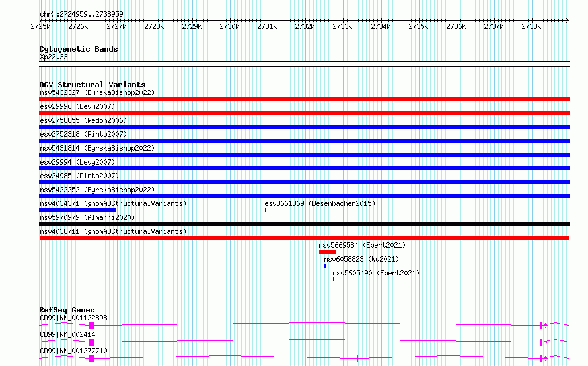This screenshot has width=588, height=366.
Task: Click the chrX:2724959..2738959 region label
Action: coord(81,14)
